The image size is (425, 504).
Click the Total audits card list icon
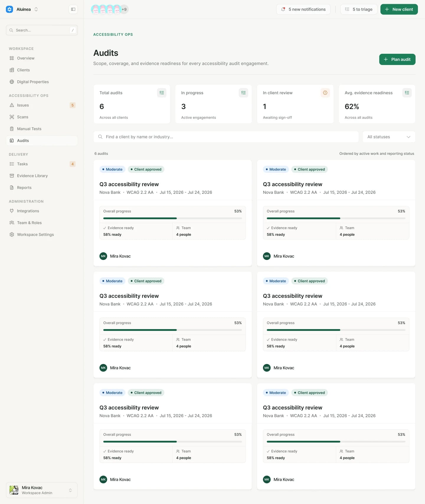(162, 93)
